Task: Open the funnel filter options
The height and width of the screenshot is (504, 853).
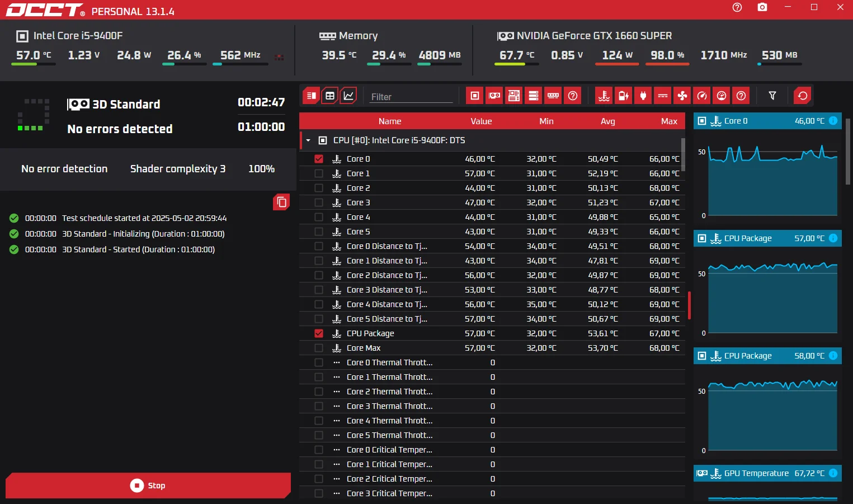Action: tap(772, 96)
